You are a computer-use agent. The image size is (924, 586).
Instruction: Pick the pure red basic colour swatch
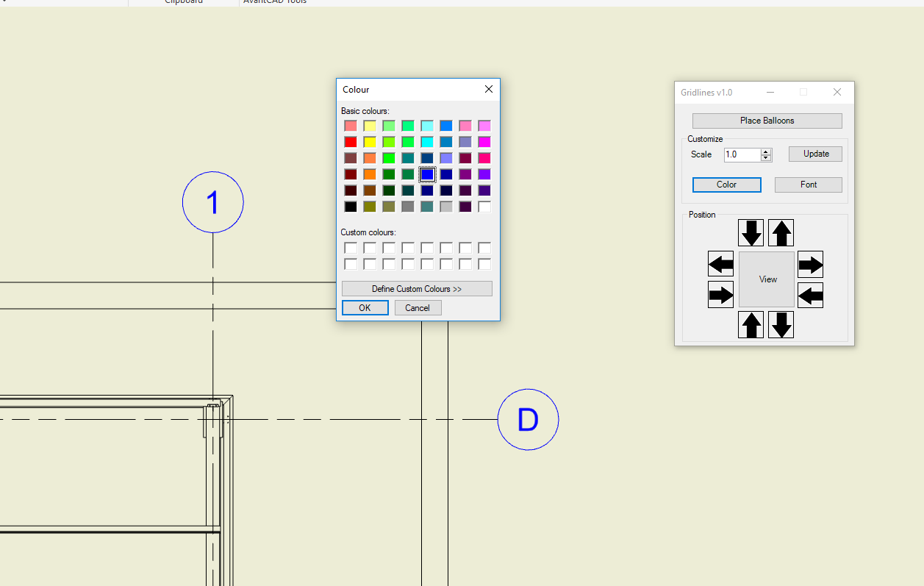[x=351, y=142]
